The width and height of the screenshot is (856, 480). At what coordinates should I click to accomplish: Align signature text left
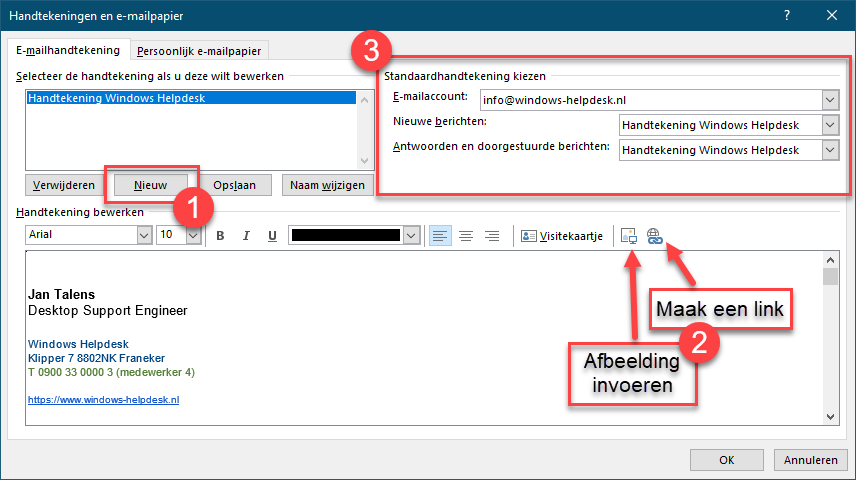click(439, 236)
